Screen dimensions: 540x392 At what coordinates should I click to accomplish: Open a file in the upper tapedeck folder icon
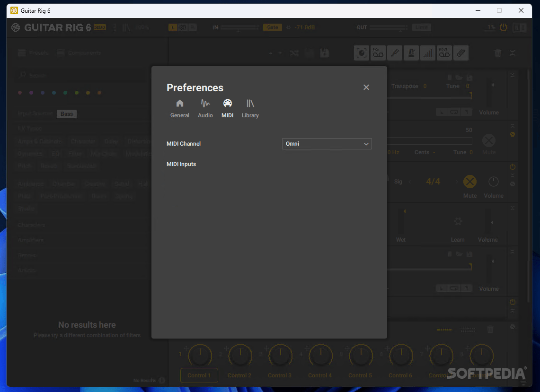click(459, 78)
